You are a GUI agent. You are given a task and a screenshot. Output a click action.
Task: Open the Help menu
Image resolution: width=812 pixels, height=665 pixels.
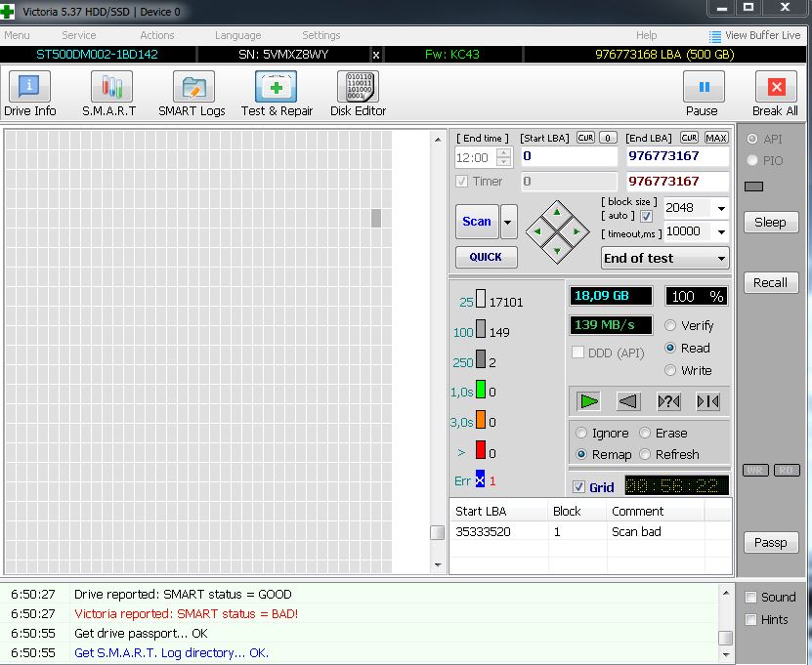[x=646, y=35]
